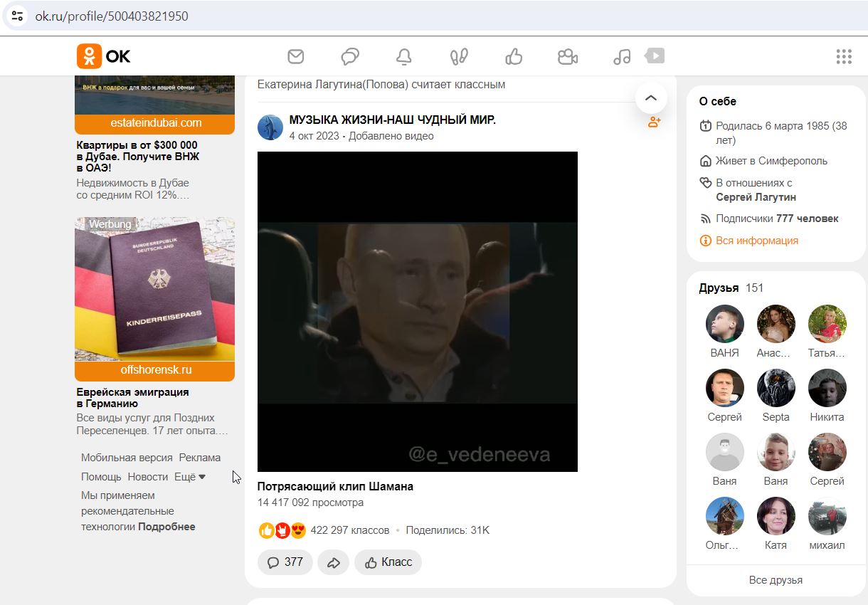This screenshot has width=868, height=605.
Task: Click Все друзья at the friends panel bottom
Action: tap(776, 580)
